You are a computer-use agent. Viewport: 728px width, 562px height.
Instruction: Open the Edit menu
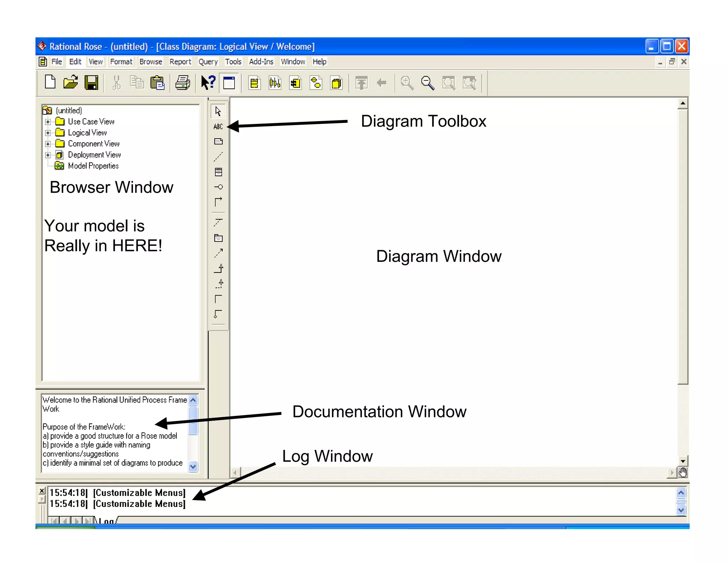point(75,62)
